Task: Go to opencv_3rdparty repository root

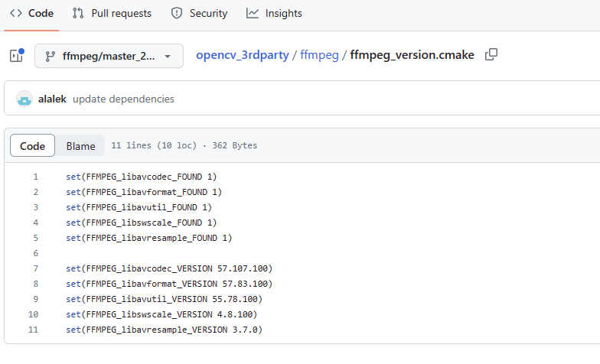Action: click(242, 55)
